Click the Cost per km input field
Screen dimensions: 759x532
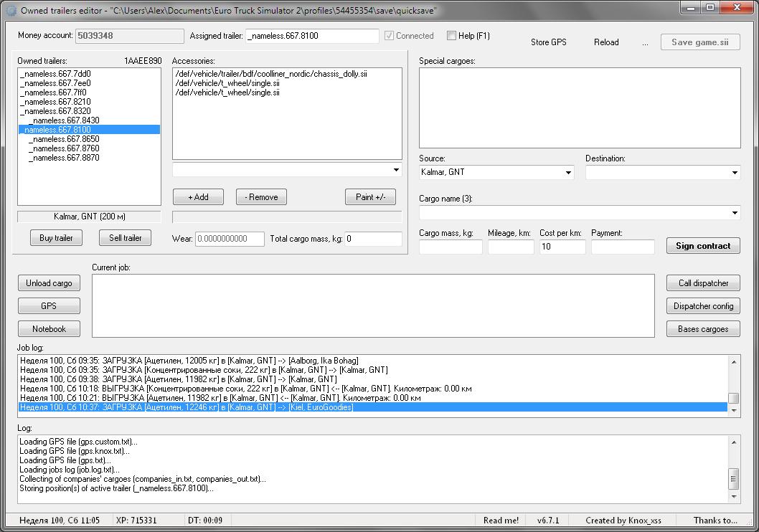[x=562, y=247]
